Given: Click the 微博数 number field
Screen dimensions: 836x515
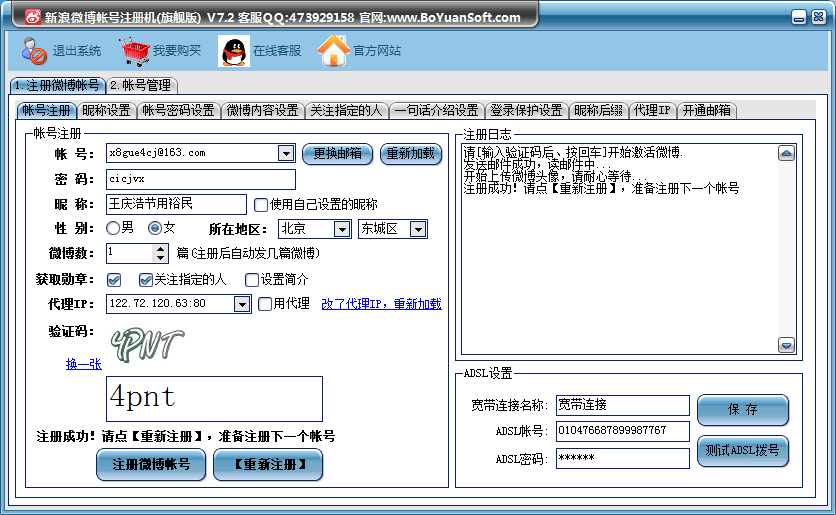Looking at the screenshot, I should click(x=130, y=253).
